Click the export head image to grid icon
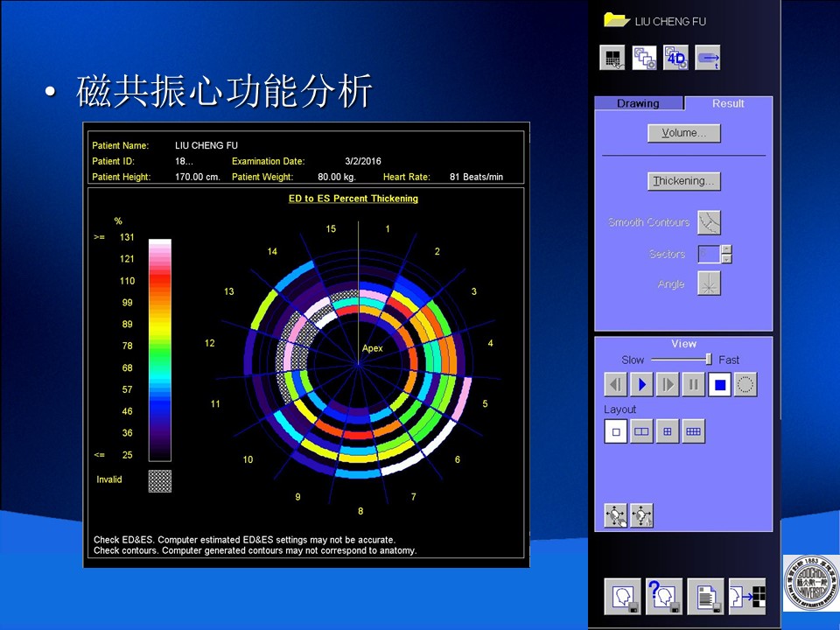The width and height of the screenshot is (840, 630). tap(748, 596)
